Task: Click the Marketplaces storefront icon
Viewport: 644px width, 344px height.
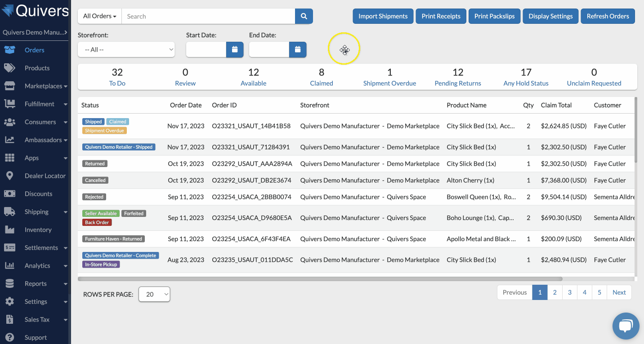Action: click(x=9, y=86)
